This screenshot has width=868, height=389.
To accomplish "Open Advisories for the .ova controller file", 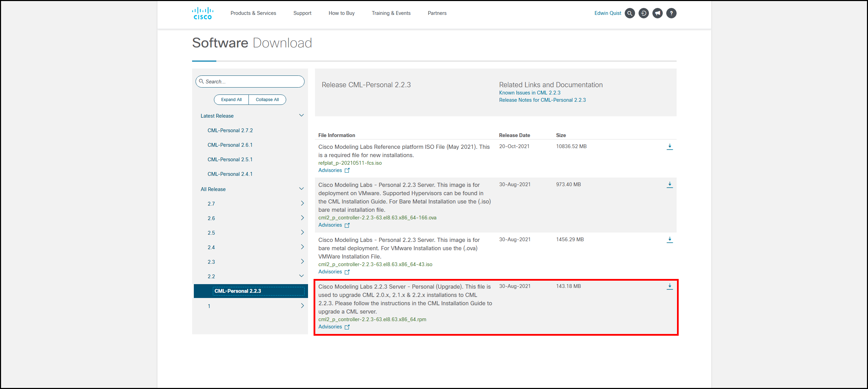I will click(334, 225).
